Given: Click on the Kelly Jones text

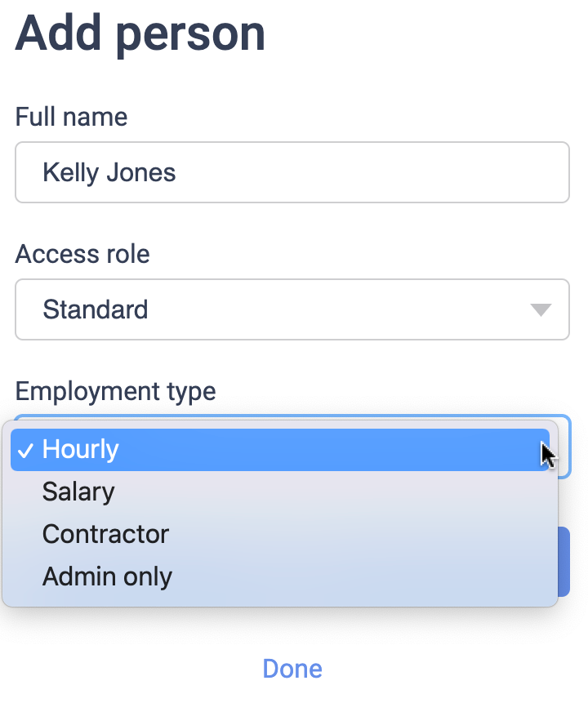Looking at the screenshot, I should coord(109,172).
